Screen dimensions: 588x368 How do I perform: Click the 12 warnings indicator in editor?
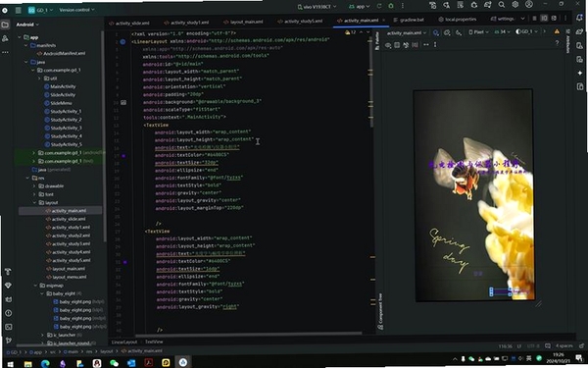(350, 32)
